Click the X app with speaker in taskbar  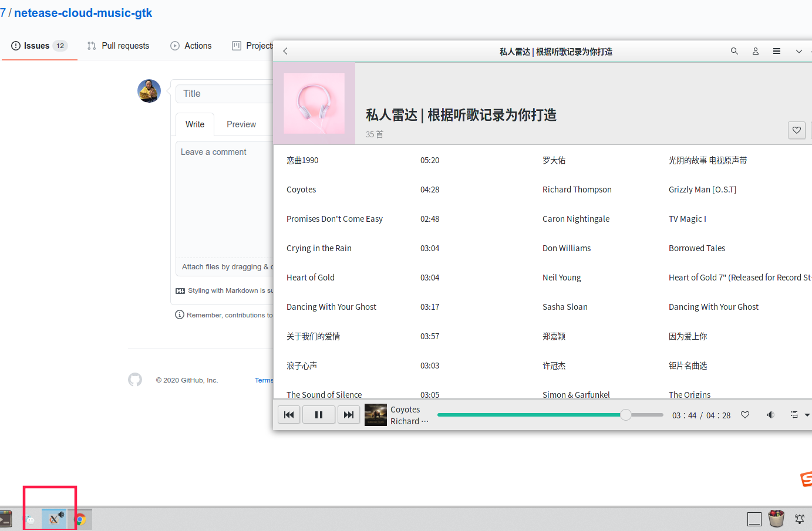point(54,519)
